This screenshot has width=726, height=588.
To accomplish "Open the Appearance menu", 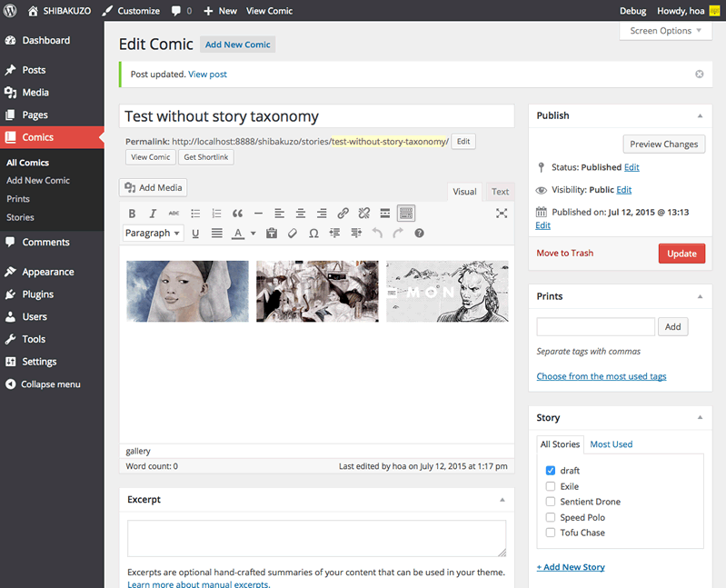I will click(47, 272).
